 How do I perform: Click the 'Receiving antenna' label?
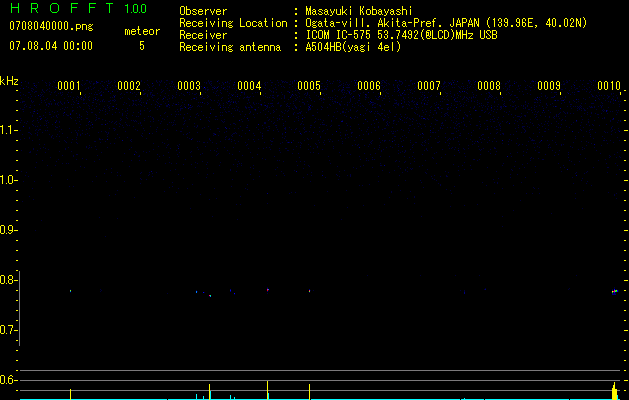pos(230,47)
